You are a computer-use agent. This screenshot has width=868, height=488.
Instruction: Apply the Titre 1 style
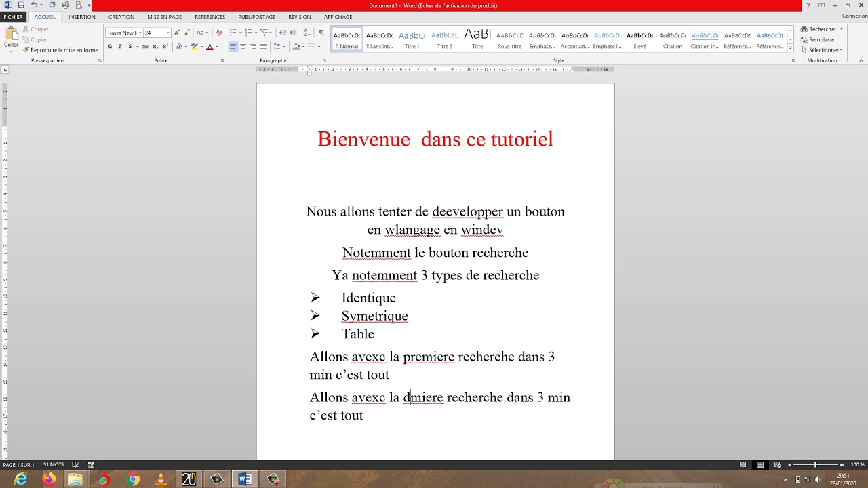click(x=412, y=40)
